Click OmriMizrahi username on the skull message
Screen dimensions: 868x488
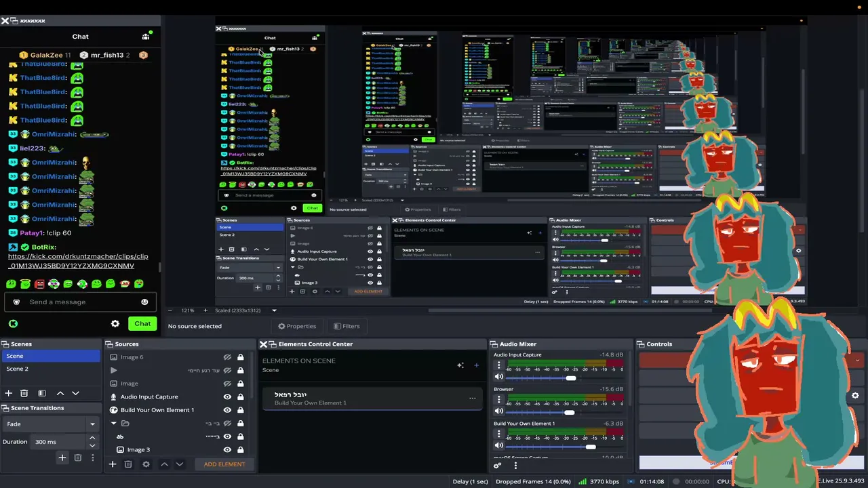[54, 163]
